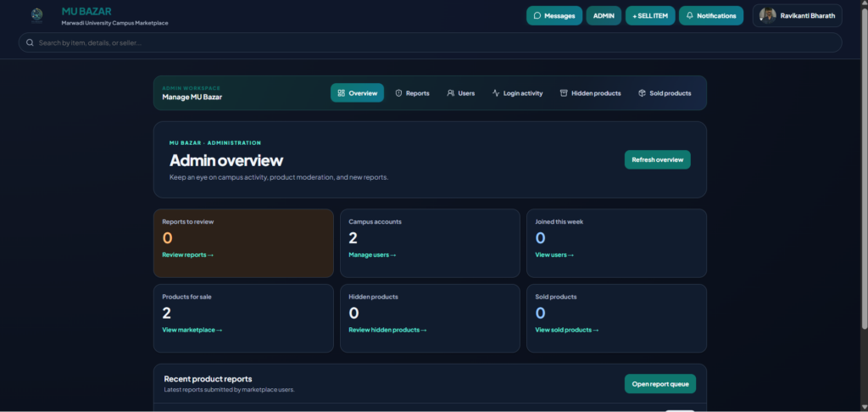868x412 pixels.
Task: Follow the View sold products link
Action: 567,330
